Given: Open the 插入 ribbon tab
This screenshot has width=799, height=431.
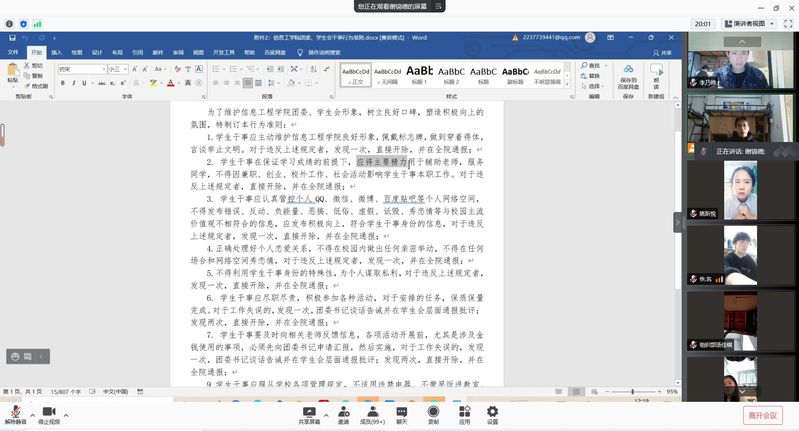Looking at the screenshot, I should tap(56, 52).
